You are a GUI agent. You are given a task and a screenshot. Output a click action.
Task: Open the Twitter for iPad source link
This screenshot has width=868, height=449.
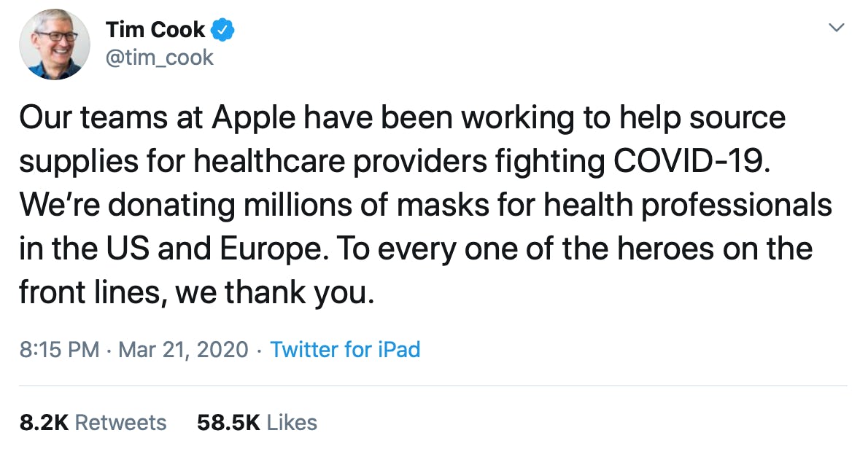pos(345,349)
